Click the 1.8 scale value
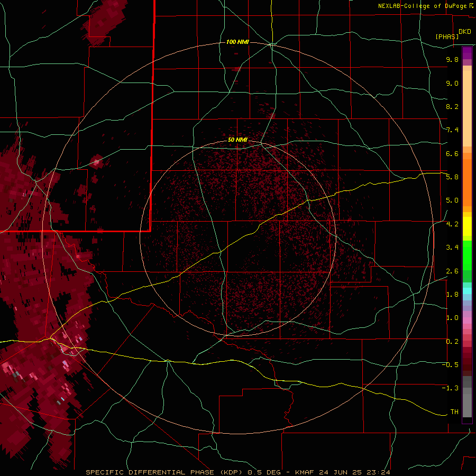This screenshot has height=476, width=476. tap(452, 295)
